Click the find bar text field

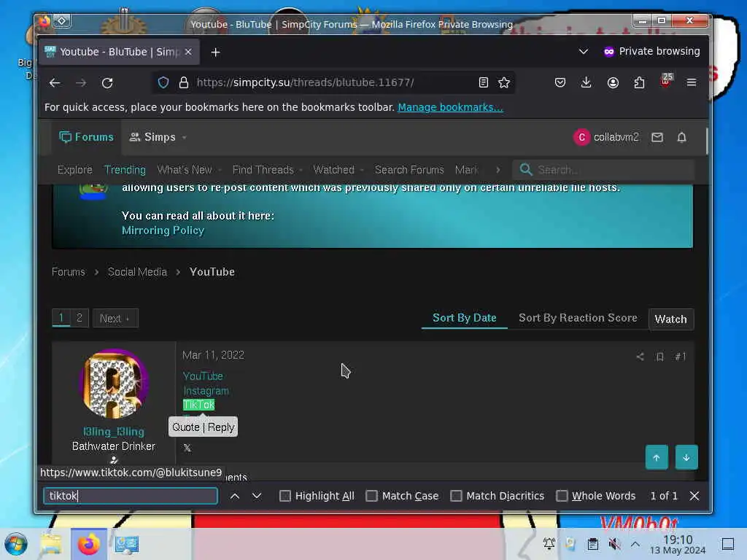click(131, 496)
